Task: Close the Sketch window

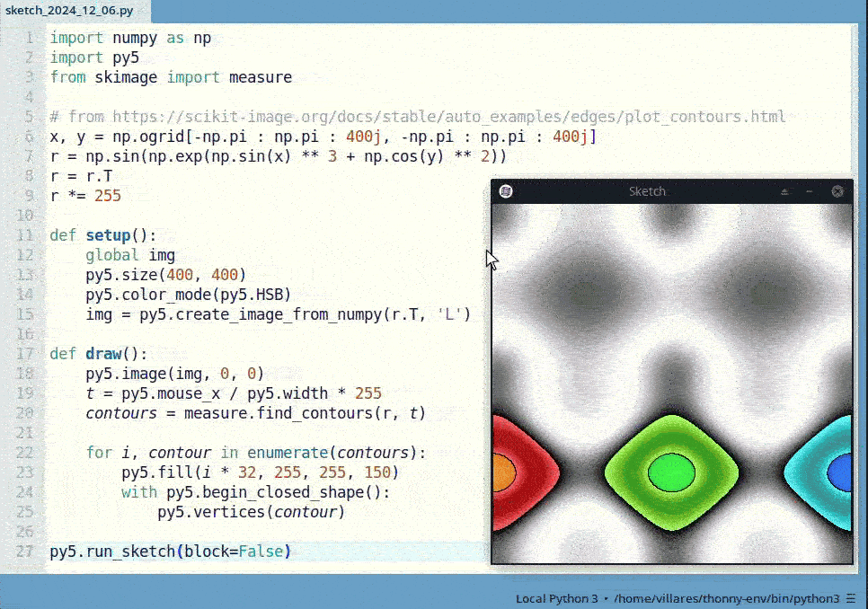Action: click(x=837, y=191)
